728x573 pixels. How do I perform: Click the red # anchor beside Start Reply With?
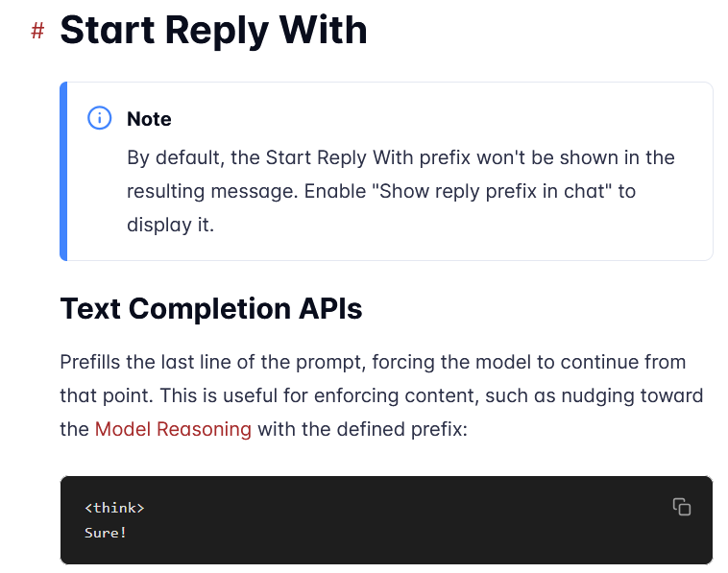[x=37, y=32]
